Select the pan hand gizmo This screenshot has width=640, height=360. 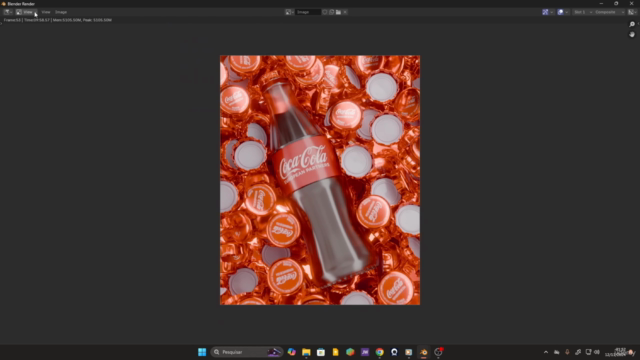point(632,35)
